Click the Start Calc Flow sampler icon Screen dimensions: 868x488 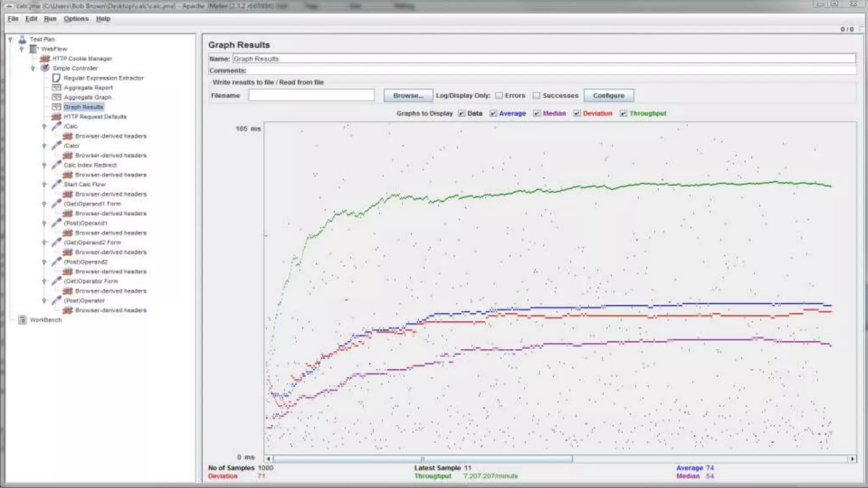56,184
